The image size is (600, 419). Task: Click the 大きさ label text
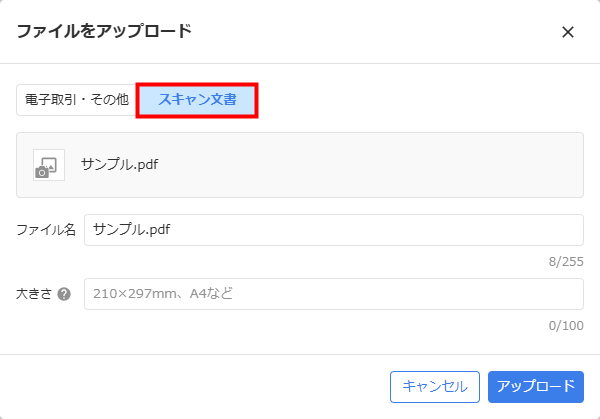[34, 294]
